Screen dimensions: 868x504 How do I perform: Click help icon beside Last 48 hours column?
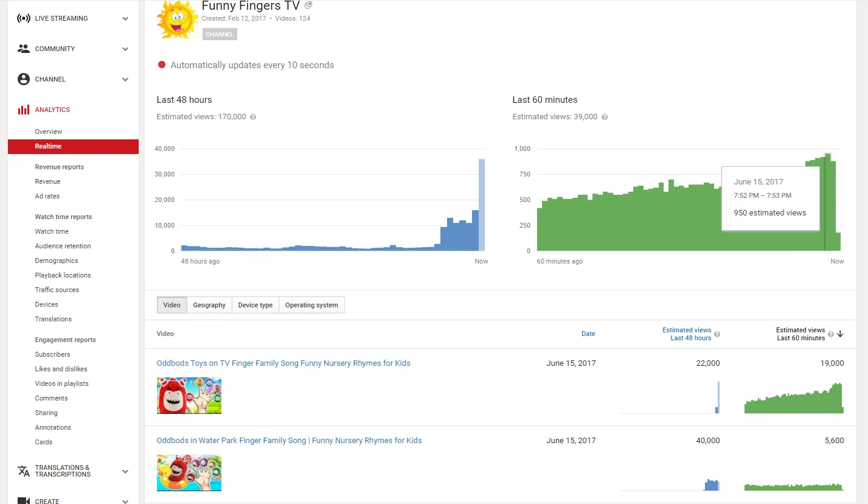tap(717, 334)
